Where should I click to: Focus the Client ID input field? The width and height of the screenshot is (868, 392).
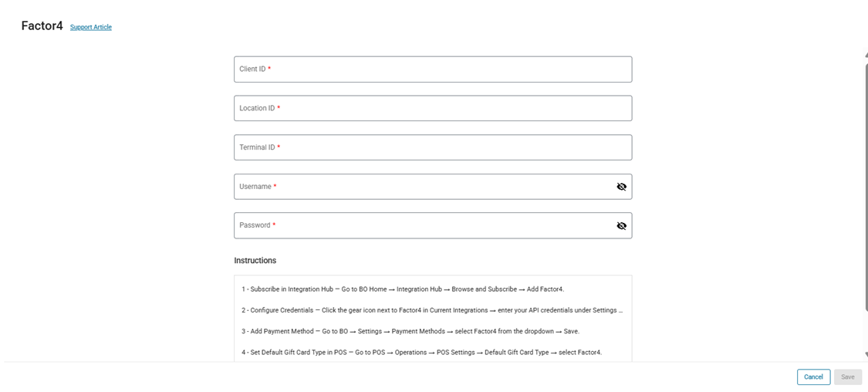(433, 69)
